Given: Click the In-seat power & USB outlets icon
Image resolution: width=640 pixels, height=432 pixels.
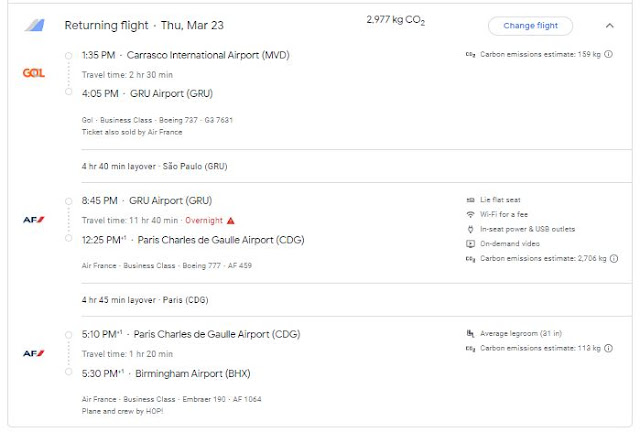Looking at the screenshot, I should pyautogui.click(x=470, y=230).
